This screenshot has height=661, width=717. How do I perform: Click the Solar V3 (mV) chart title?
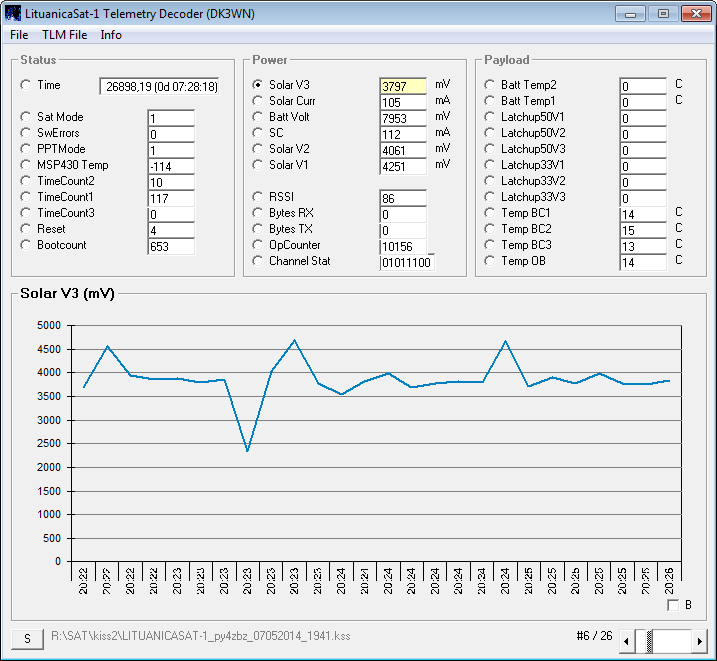coord(67,293)
